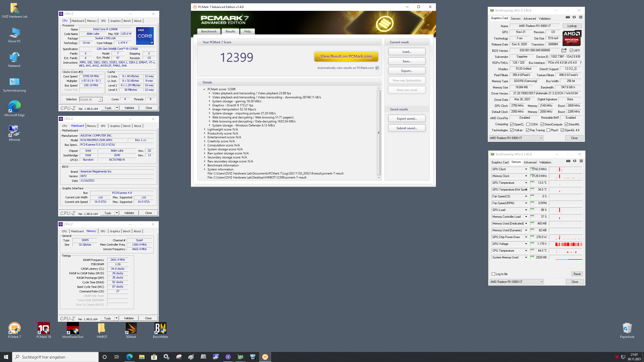
Task: Open the 3DMark desktop shortcut
Action: [131, 330]
